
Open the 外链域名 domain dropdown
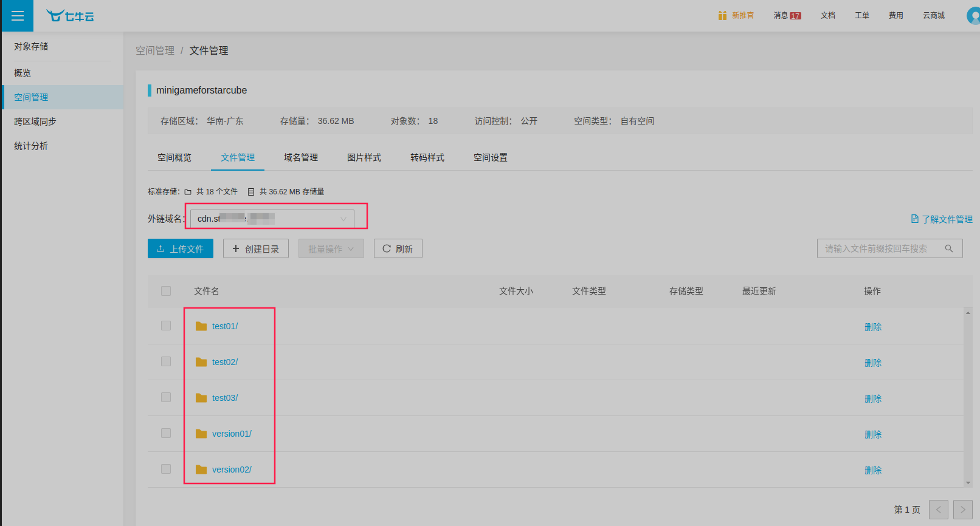(272, 219)
